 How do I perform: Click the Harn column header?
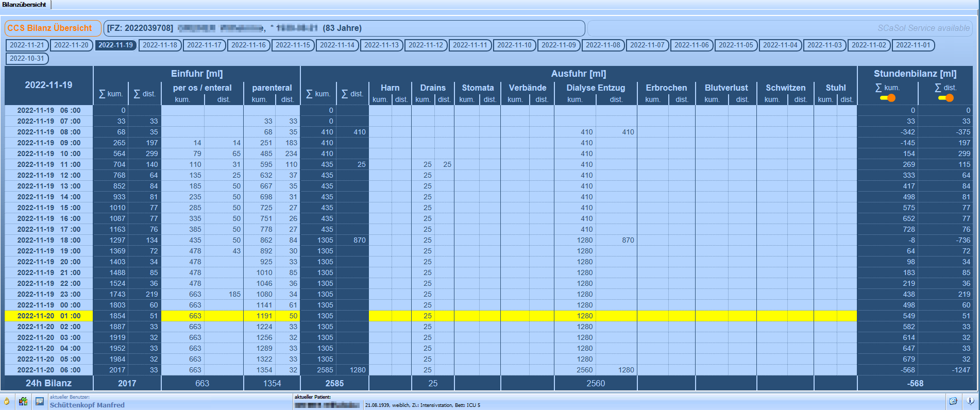click(x=390, y=88)
